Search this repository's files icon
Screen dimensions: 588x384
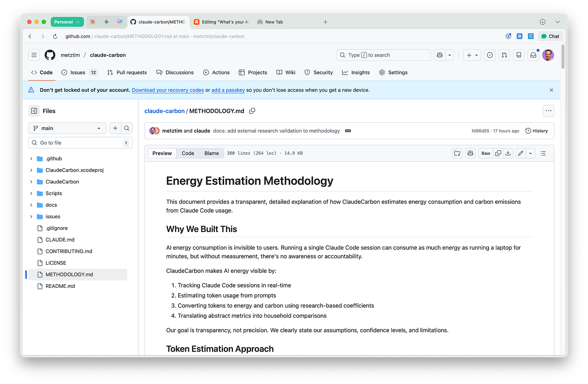[x=127, y=128]
